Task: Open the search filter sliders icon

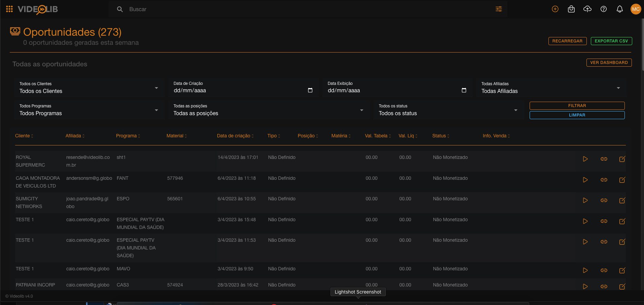Action: pyautogui.click(x=499, y=9)
